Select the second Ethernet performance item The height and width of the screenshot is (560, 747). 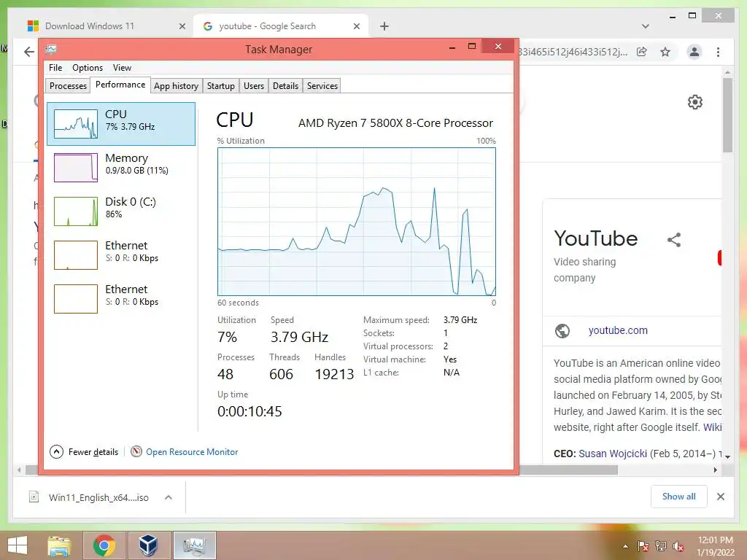pos(121,298)
